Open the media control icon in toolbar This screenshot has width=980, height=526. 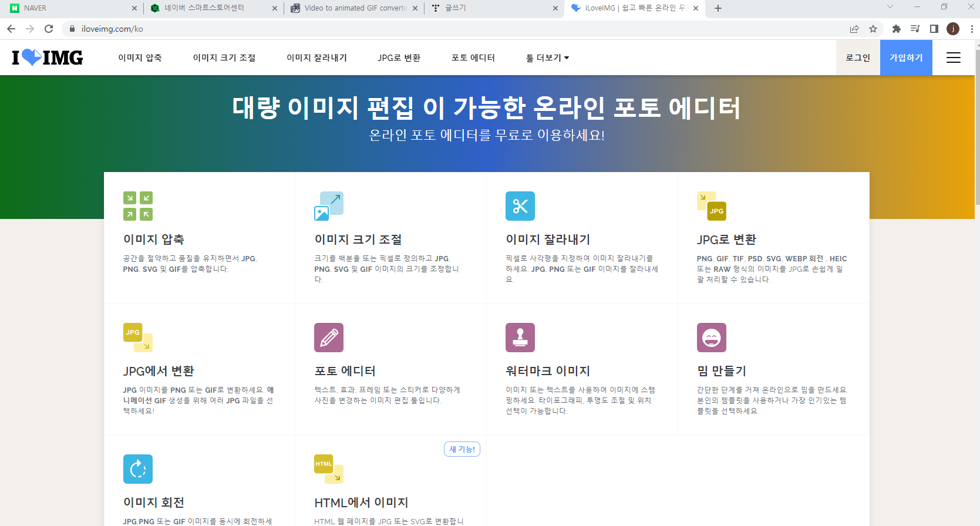(915, 29)
